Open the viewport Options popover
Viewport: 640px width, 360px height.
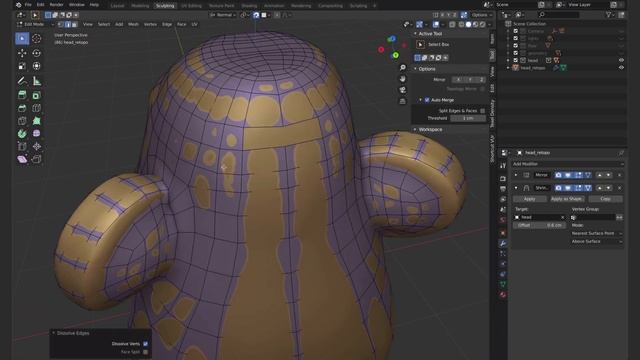482,15
